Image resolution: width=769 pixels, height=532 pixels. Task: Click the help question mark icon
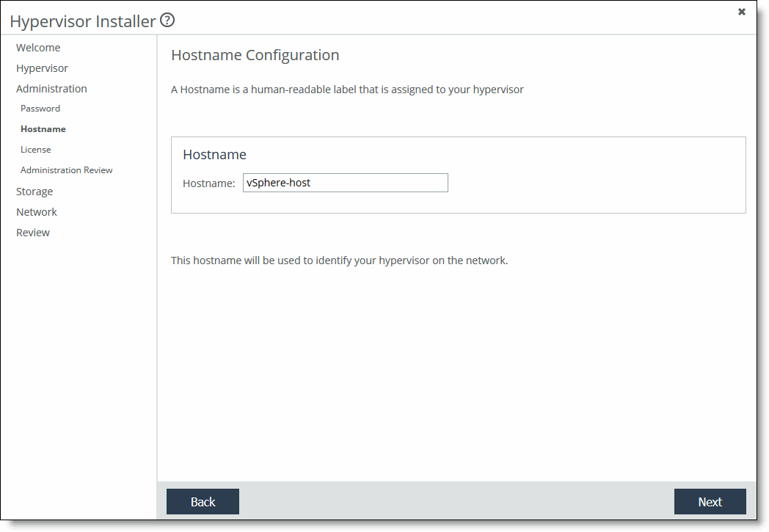coord(167,21)
